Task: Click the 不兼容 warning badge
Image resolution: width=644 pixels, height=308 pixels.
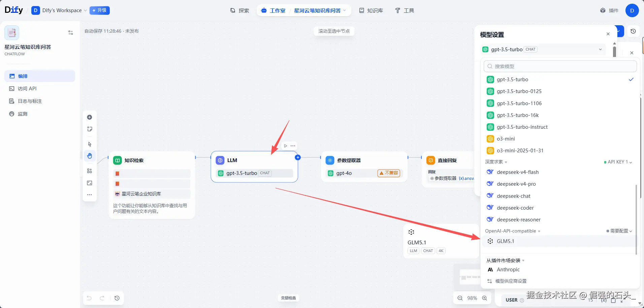Action: (389, 173)
